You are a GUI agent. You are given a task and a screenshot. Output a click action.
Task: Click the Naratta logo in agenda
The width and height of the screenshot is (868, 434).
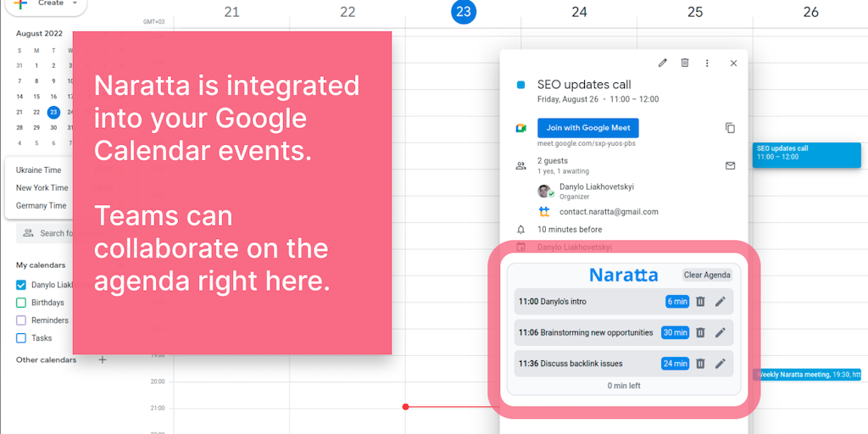click(x=623, y=275)
